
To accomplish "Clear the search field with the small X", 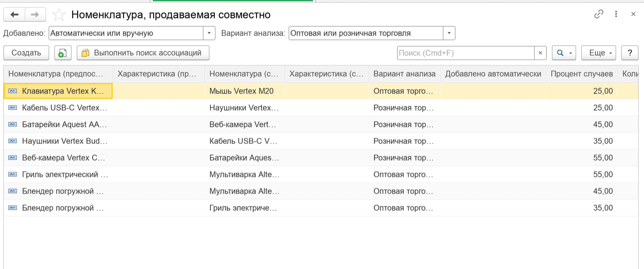I will (x=540, y=53).
